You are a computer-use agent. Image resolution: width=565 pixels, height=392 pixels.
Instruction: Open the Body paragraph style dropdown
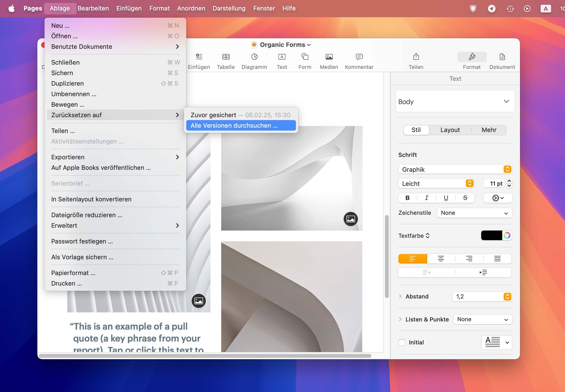[455, 101]
